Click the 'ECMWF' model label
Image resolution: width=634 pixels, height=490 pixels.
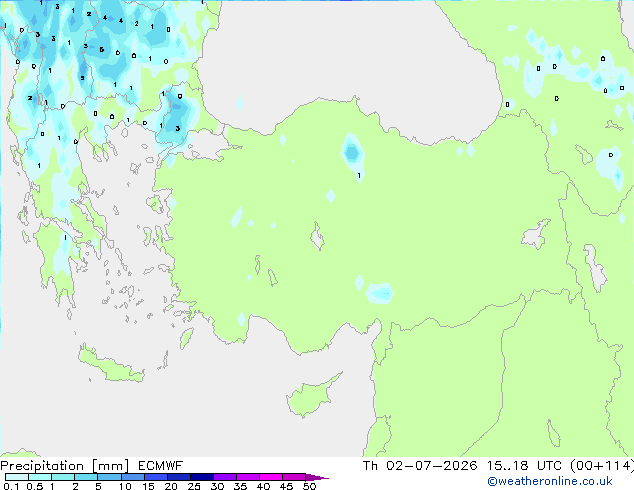(161, 466)
